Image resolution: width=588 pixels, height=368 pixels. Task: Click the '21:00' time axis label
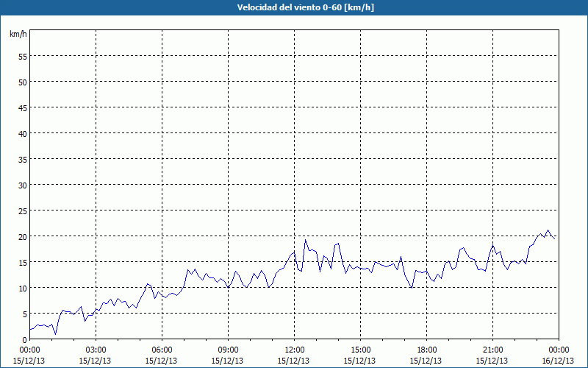tap(492, 350)
